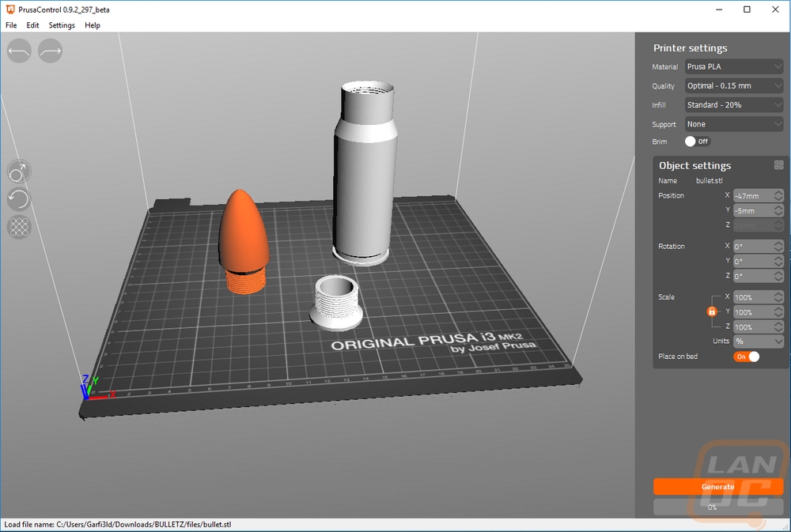Click the Position Y input field
This screenshot has height=532, width=791.
click(x=753, y=210)
